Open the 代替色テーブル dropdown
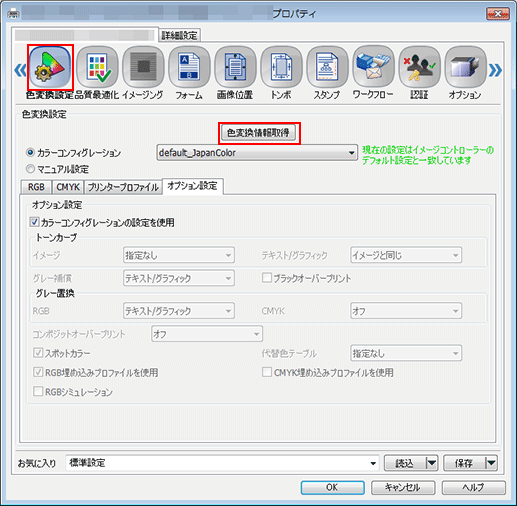Screen dimensions: 517x506 click(x=406, y=353)
